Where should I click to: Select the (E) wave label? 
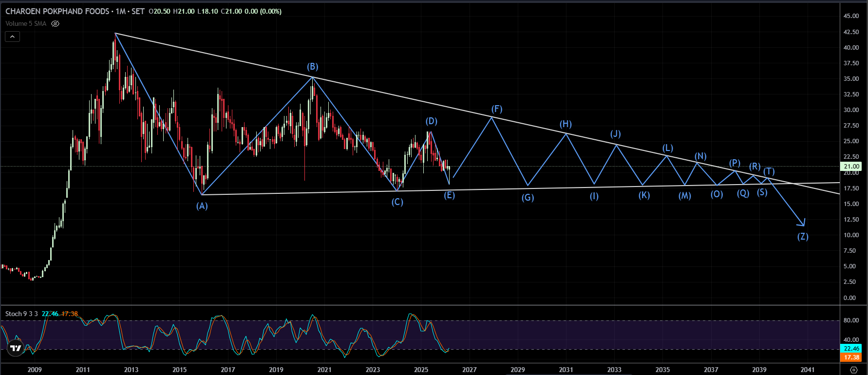tap(450, 195)
